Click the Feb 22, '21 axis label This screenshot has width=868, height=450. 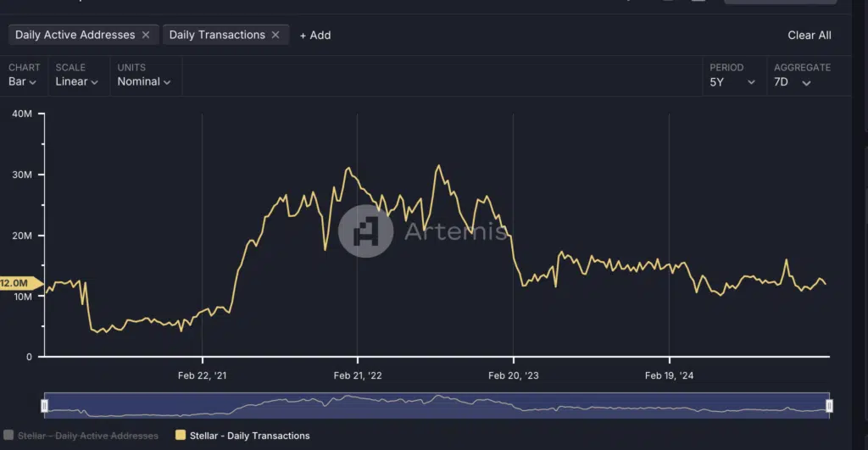coord(202,375)
